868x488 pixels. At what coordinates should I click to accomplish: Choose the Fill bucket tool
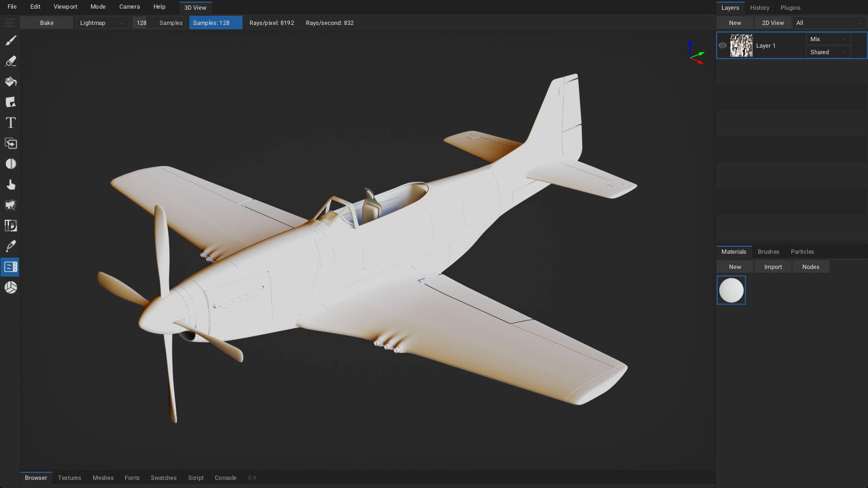(11, 82)
